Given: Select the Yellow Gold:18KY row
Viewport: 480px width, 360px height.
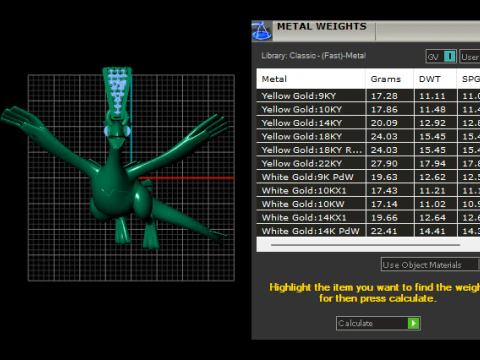Looking at the screenshot, I should 368,136.
